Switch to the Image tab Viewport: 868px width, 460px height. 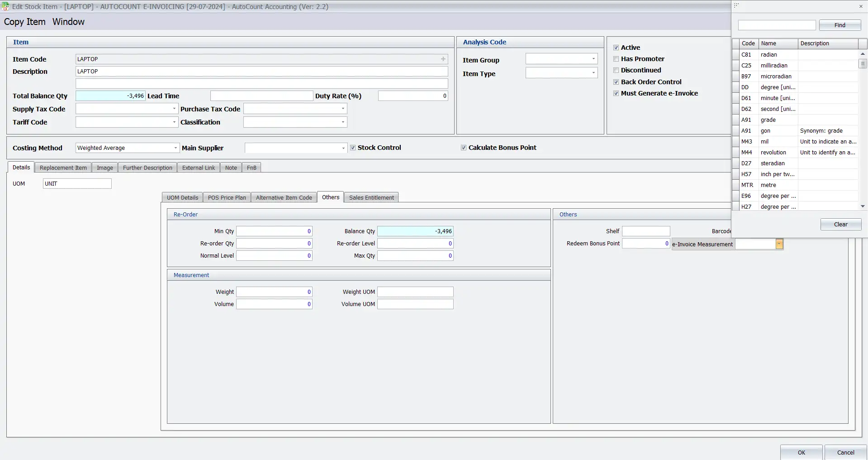tap(104, 167)
